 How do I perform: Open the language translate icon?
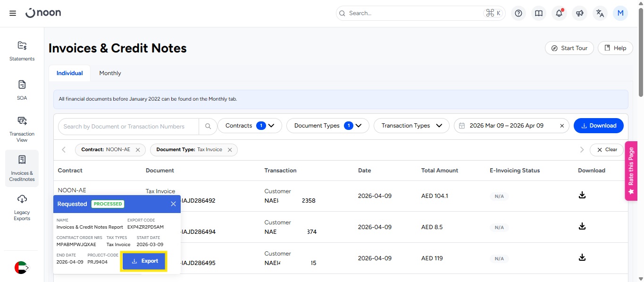pyautogui.click(x=600, y=13)
